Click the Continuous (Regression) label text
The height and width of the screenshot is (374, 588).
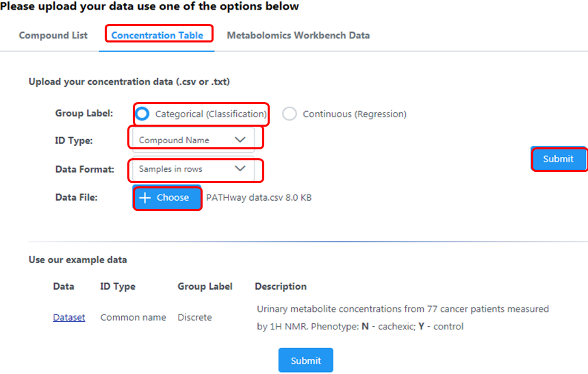point(355,114)
